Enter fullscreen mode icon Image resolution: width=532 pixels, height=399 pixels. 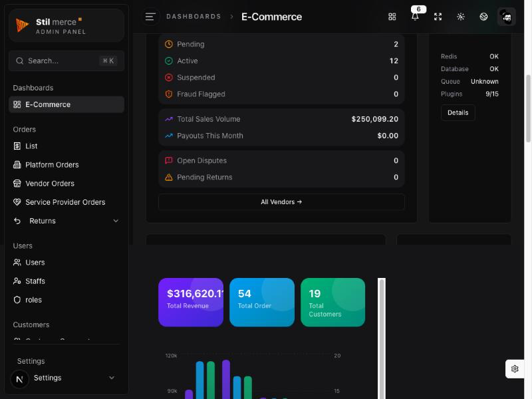438,17
